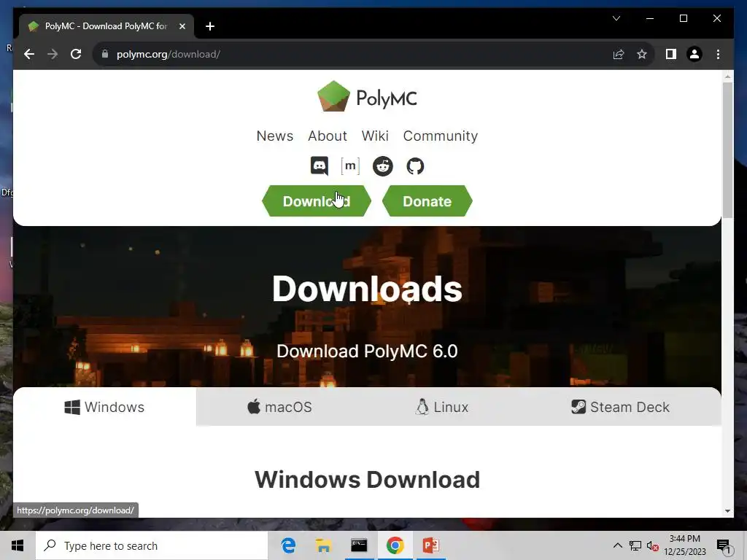
Task: Open the taskbar clock and date
Action: pos(684,545)
